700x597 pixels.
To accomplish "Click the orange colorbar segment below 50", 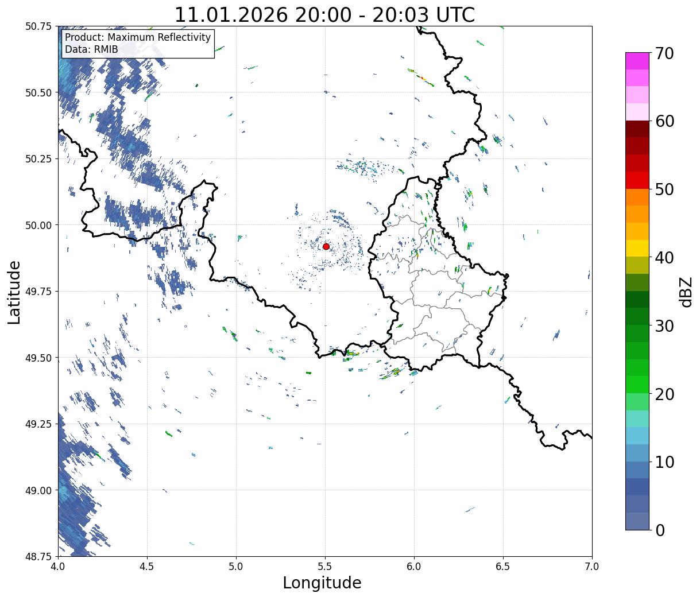I will [x=637, y=197].
